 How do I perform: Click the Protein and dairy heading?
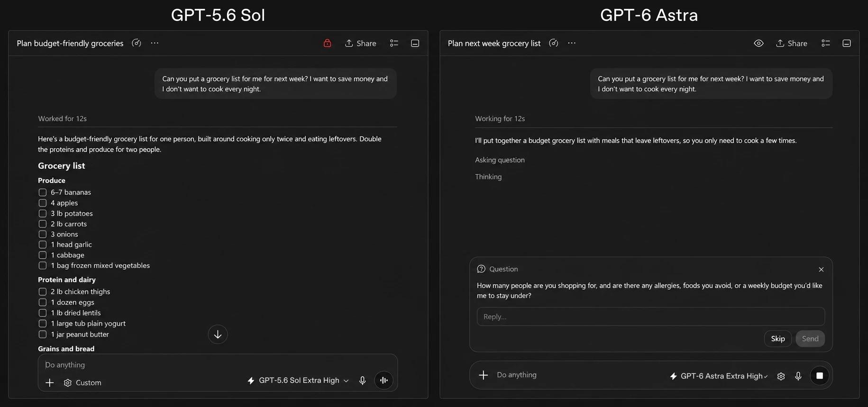(67, 280)
